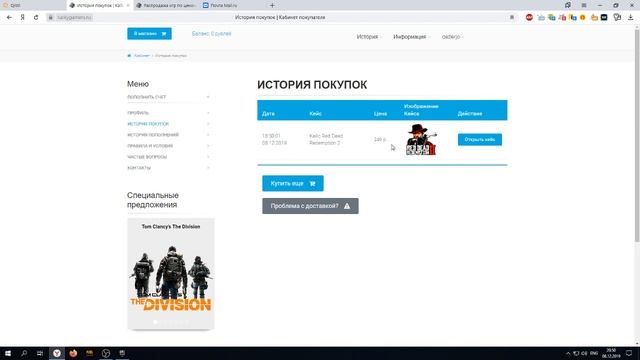
Task: Click the Tom Clancy's The Division title
Action: tap(171, 227)
